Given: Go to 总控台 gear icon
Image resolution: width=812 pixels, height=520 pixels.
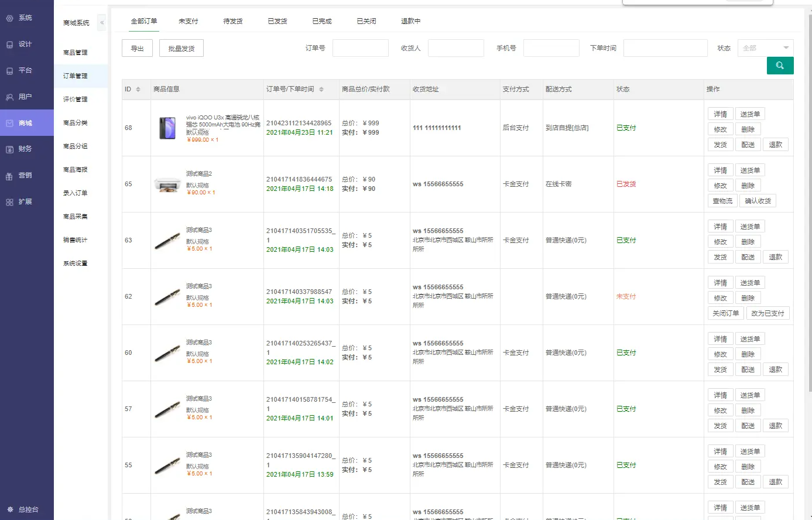Looking at the screenshot, I should coord(10,509).
